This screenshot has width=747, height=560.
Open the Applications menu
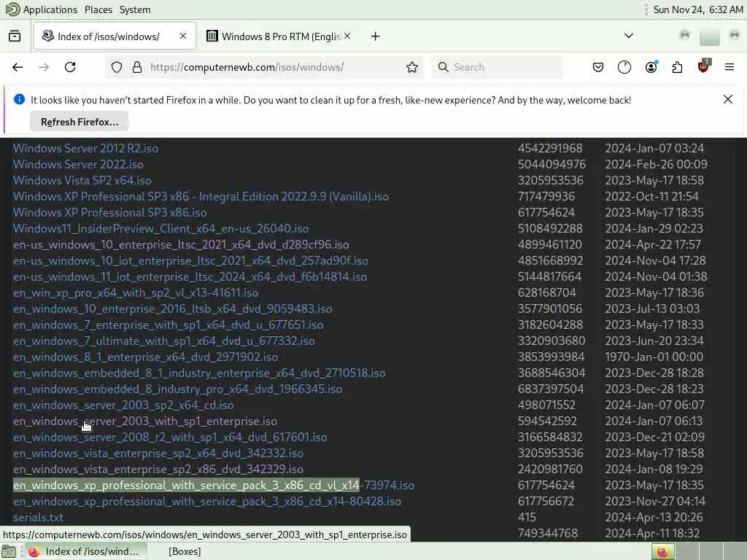click(x=50, y=9)
